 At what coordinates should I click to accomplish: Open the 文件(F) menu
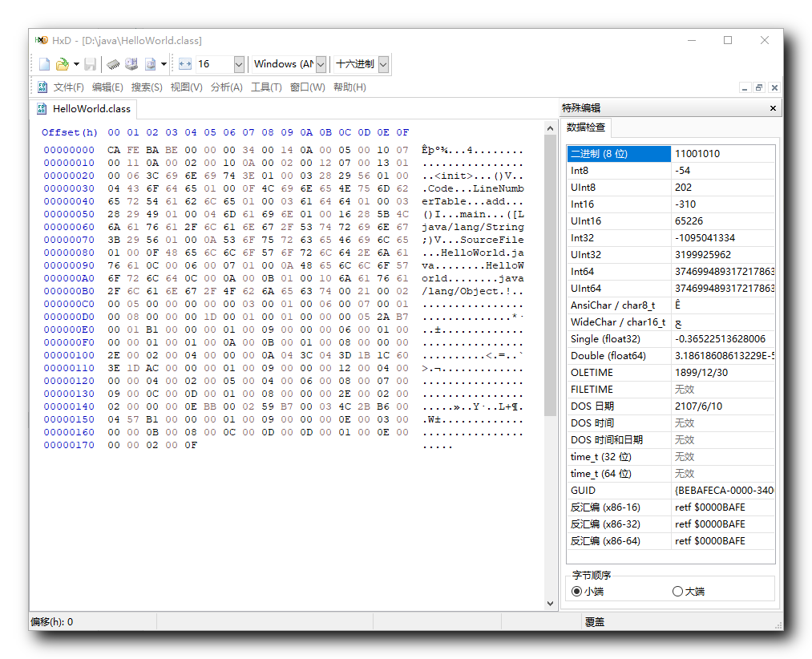tap(68, 87)
